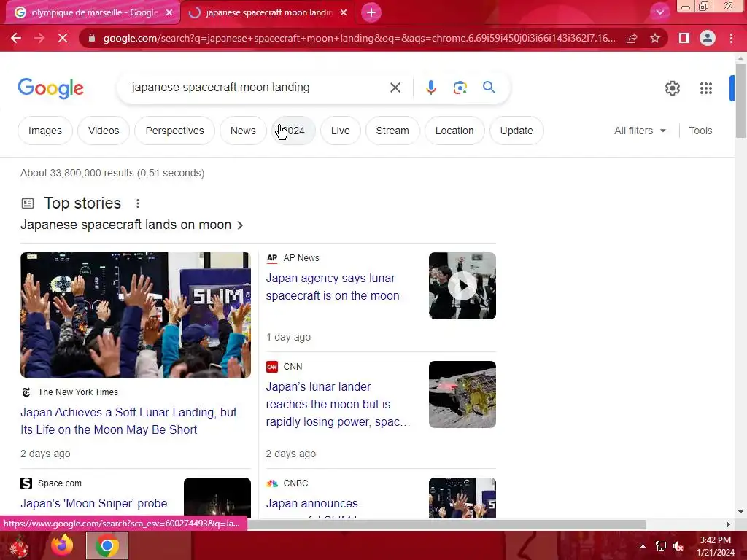Bookmark this page with the star icon

tap(655, 38)
